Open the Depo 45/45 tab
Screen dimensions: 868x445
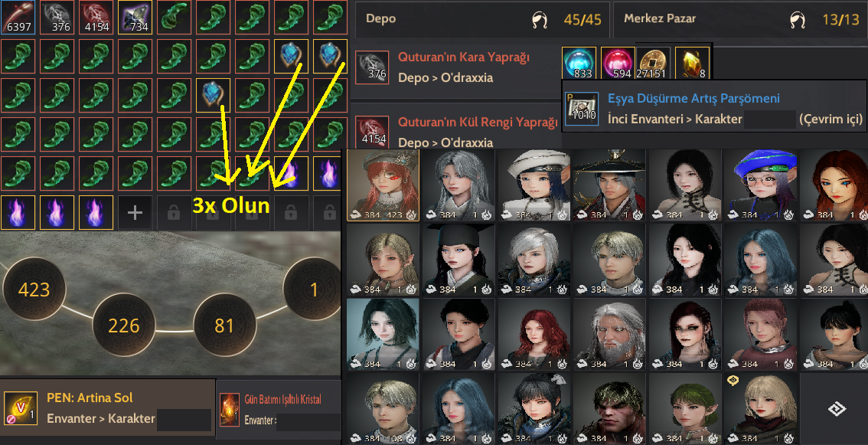(x=481, y=19)
